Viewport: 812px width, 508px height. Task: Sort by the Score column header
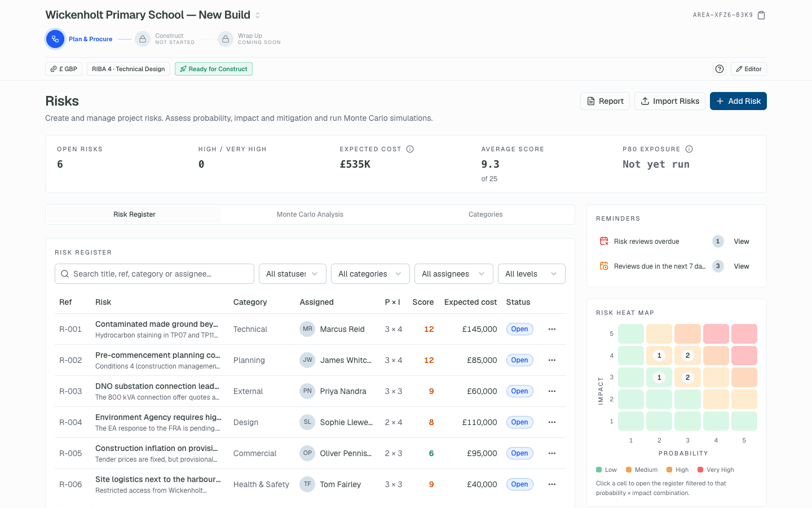tap(423, 302)
